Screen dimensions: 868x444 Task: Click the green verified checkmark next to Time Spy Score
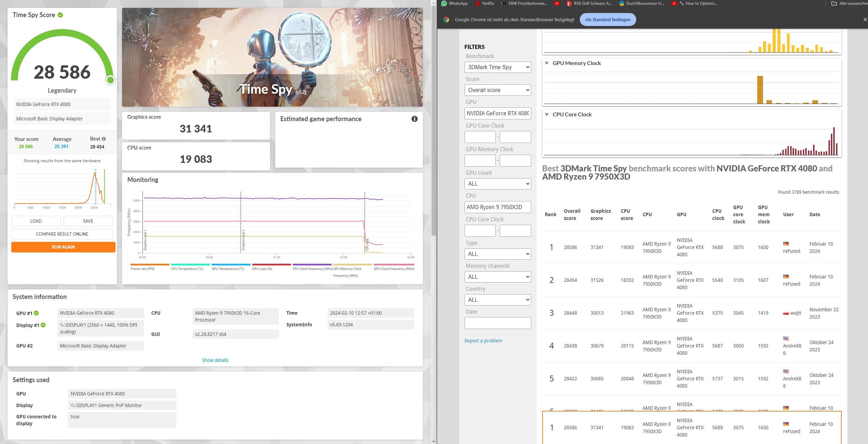point(61,15)
